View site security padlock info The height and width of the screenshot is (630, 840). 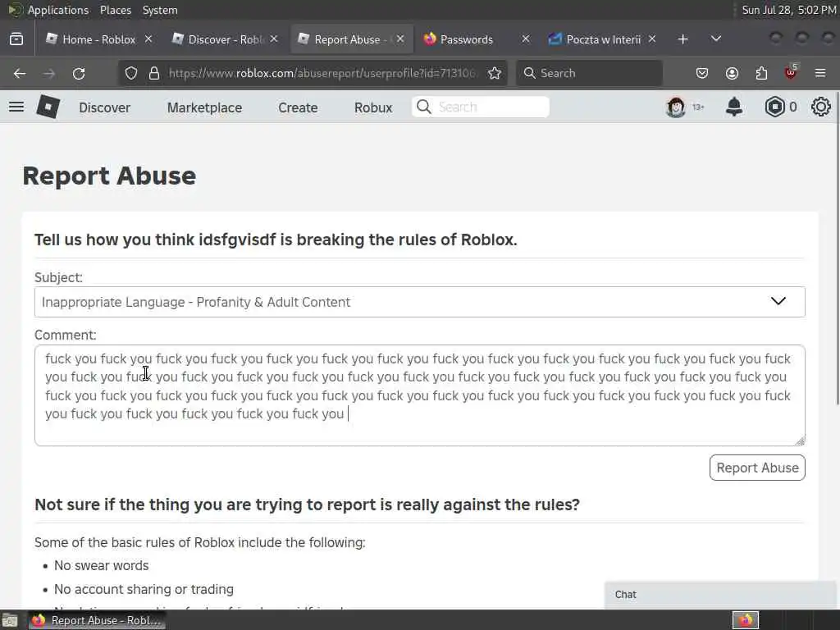(x=154, y=73)
